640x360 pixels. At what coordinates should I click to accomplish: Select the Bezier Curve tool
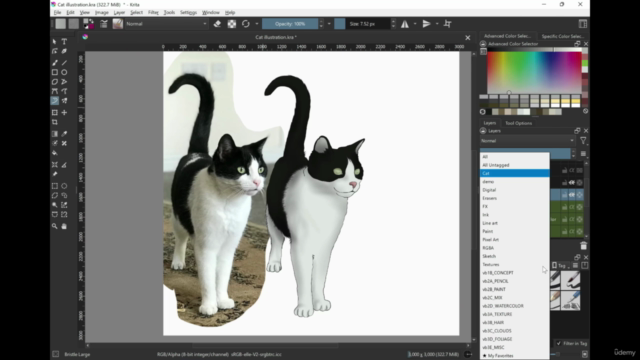(55, 91)
